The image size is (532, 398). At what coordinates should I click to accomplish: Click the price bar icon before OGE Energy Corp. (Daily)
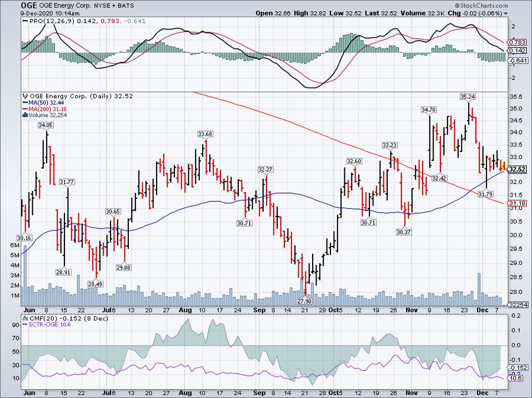(x=25, y=96)
